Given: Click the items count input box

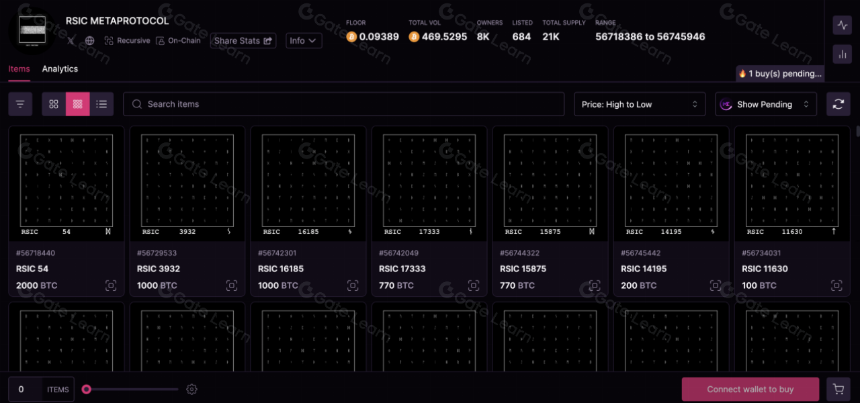Looking at the screenshot, I should 25,389.
